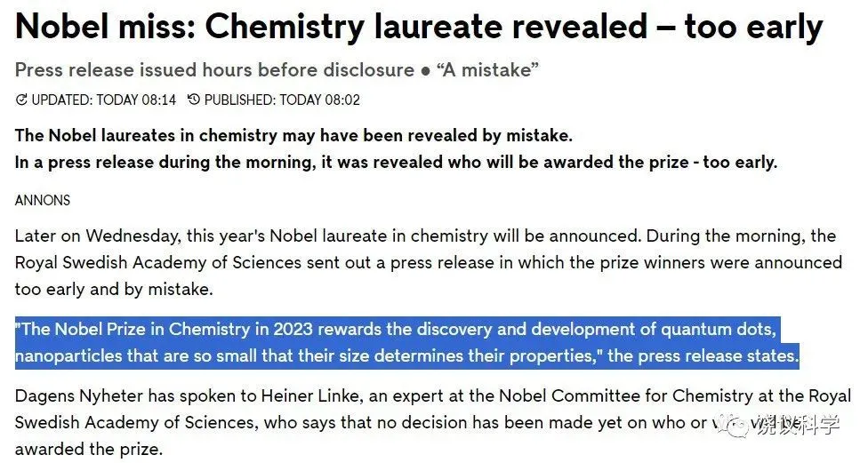Click the 'Later on Wednesday' paragraph
Viewport: 868px width, 463px height.
(429, 263)
